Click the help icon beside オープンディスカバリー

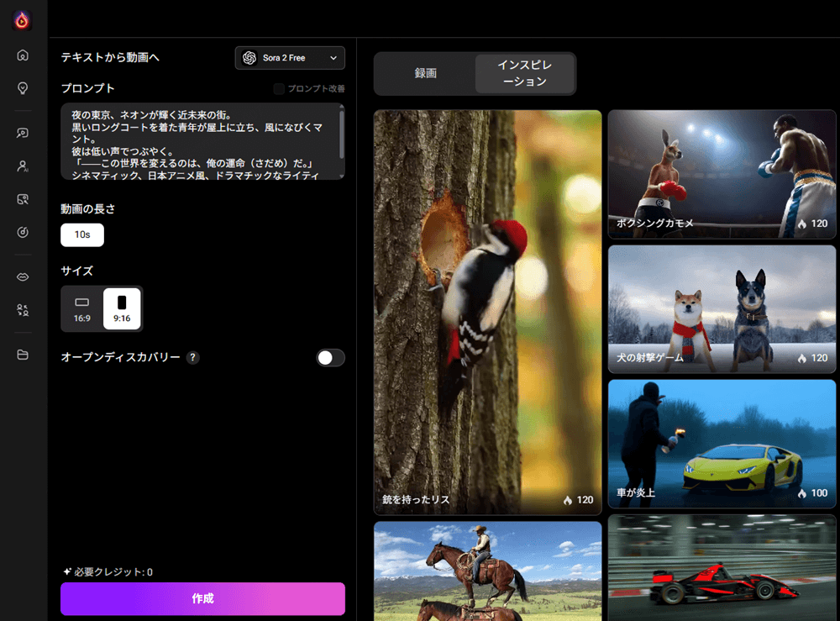pyautogui.click(x=193, y=357)
